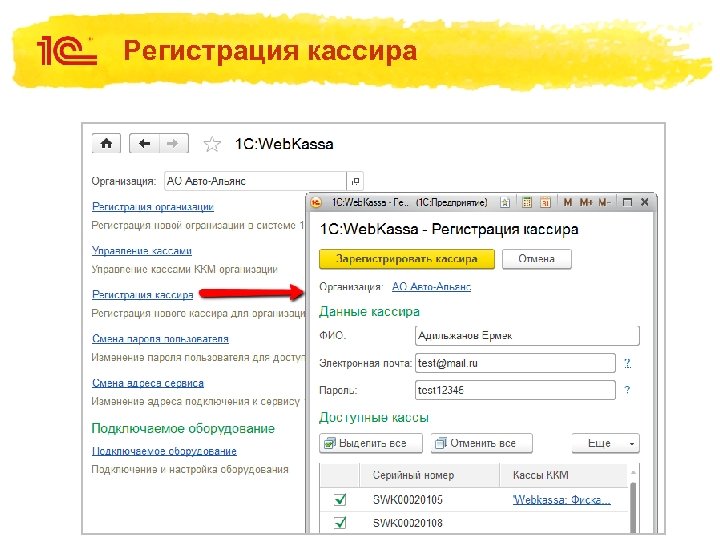The width and height of the screenshot is (720, 540).
Task: Close the Регистрация кассира dialog
Action: [645, 202]
